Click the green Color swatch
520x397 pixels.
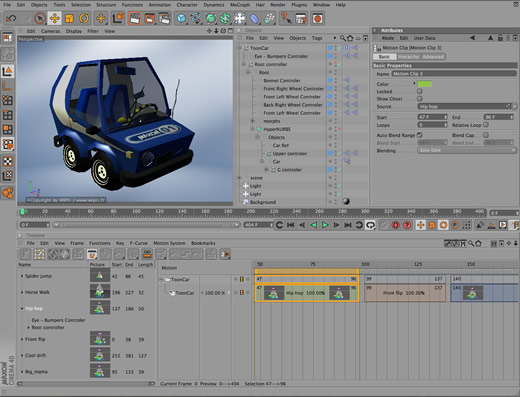point(424,84)
